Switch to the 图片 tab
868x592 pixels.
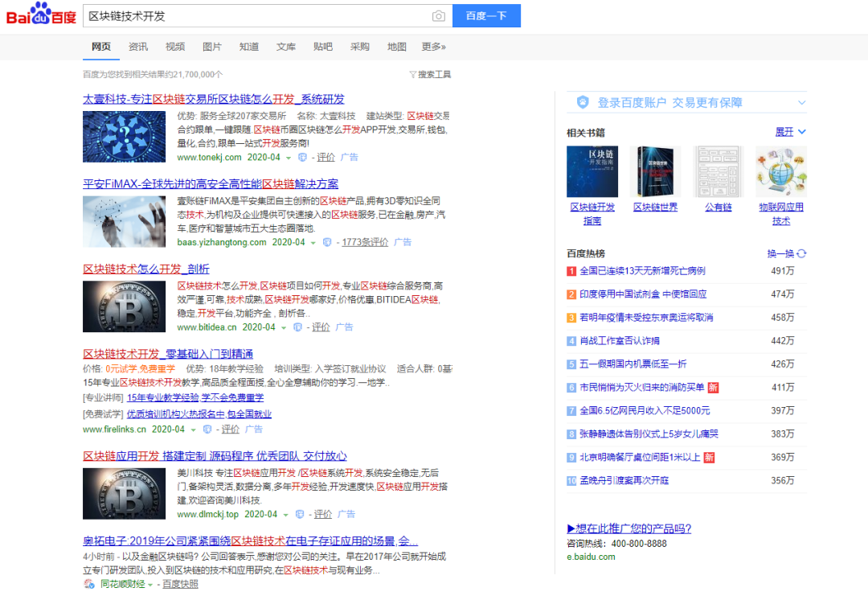coord(212,47)
